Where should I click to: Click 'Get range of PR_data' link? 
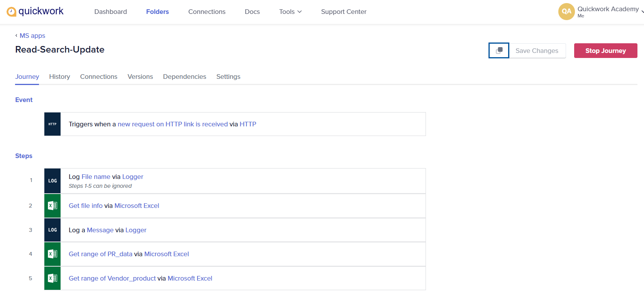pos(100,254)
